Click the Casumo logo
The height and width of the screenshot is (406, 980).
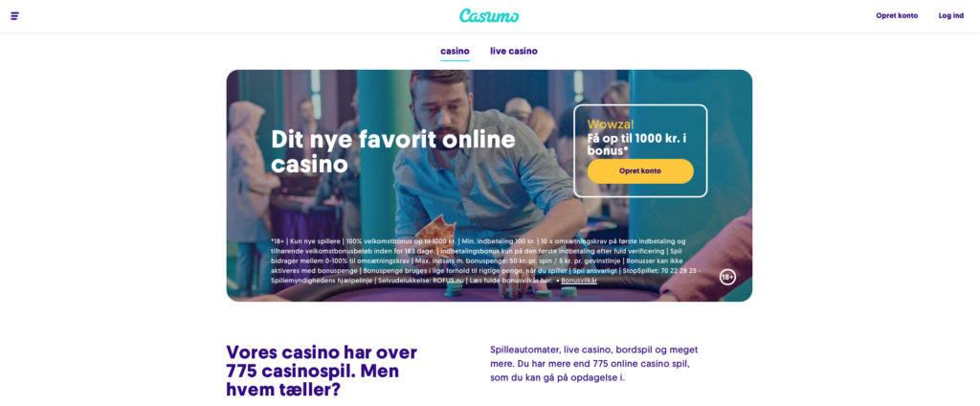point(489,15)
